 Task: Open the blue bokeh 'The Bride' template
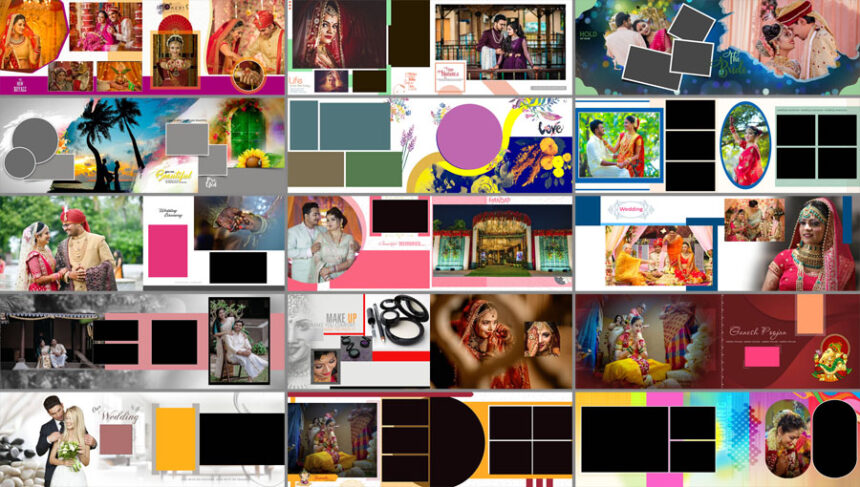coord(717,47)
